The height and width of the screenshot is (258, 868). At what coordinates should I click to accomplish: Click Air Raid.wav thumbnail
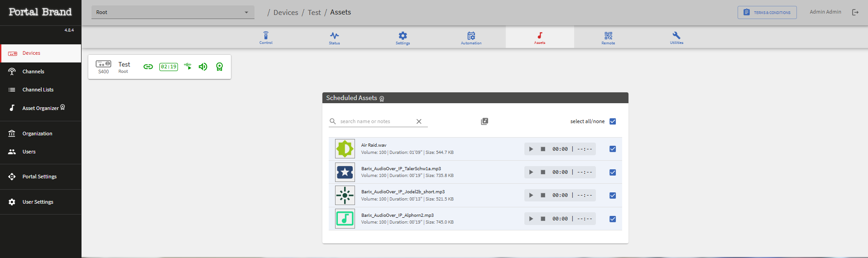pos(345,149)
